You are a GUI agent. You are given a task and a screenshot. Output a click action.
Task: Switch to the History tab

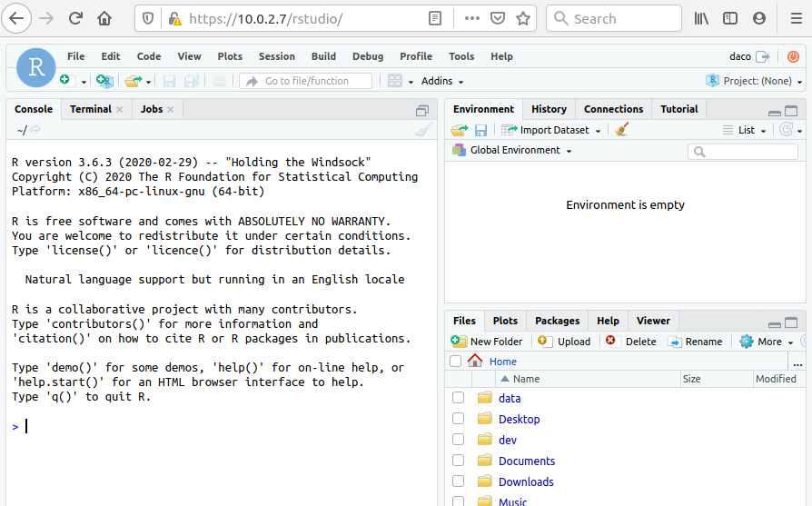(x=549, y=109)
